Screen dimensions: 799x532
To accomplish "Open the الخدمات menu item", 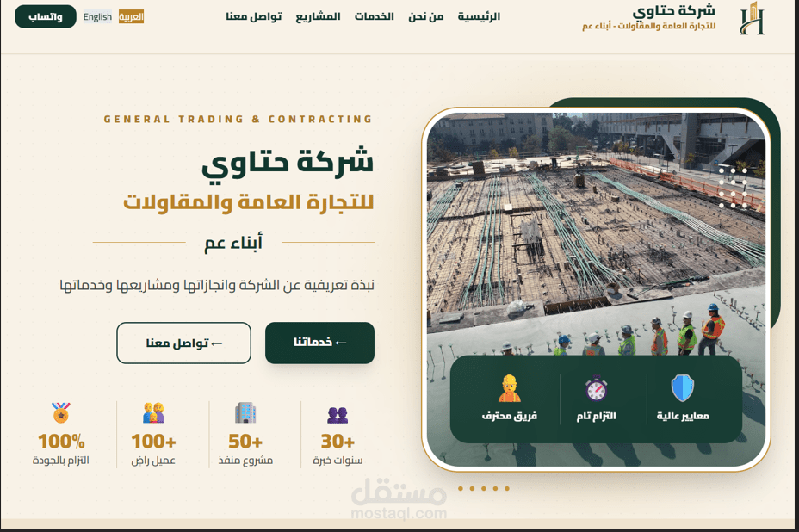I will (375, 17).
